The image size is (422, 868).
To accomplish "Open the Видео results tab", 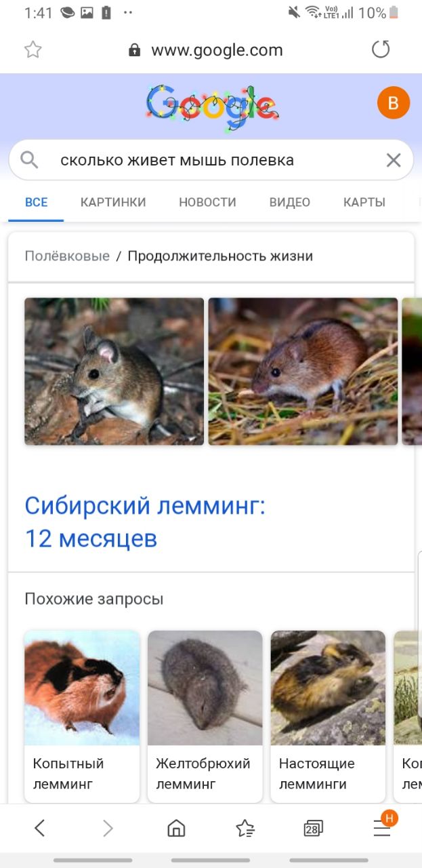I will [x=289, y=202].
